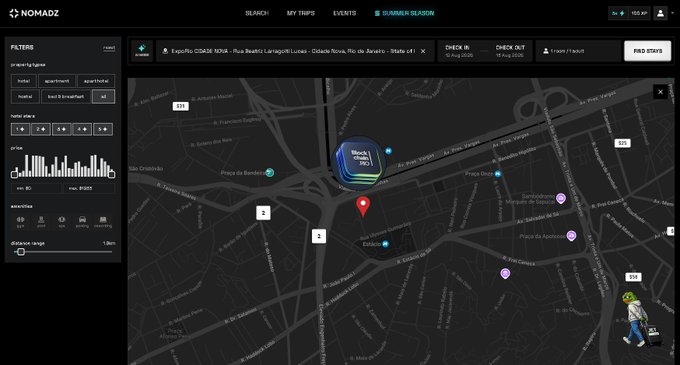Select the hotel property type
680x365 pixels.
[24, 81]
